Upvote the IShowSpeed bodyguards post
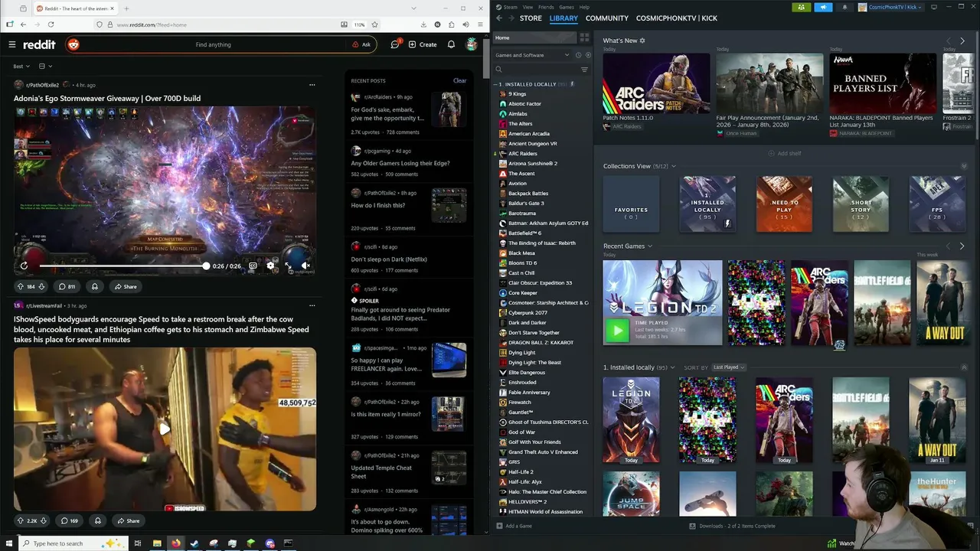980x551 pixels. tap(21, 520)
